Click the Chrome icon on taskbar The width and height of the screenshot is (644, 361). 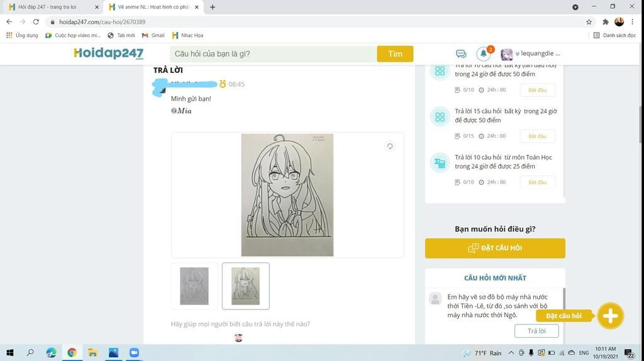pyautogui.click(x=72, y=352)
